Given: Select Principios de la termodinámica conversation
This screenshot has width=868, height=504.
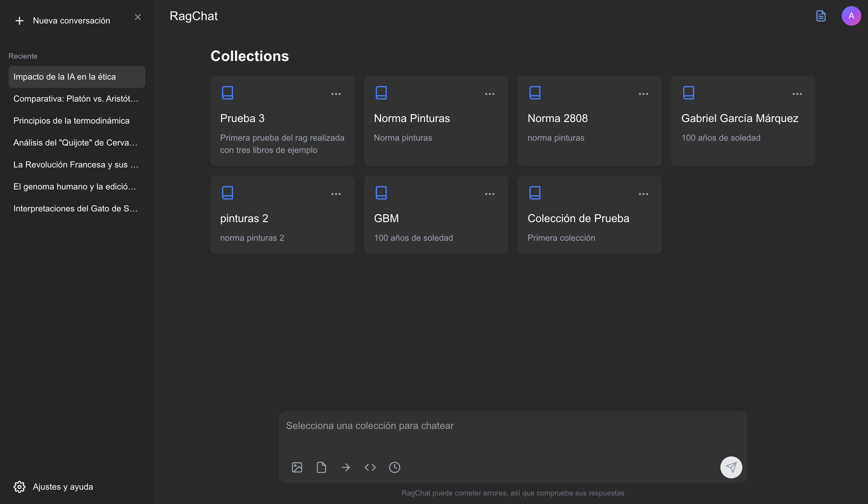Looking at the screenshot, I should pos(71,121).
